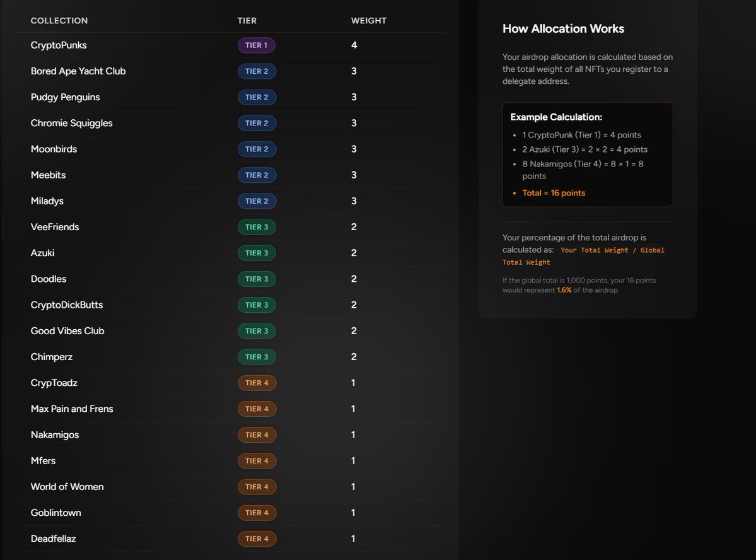Click TIER 2 badge in Bored Ape row
Viewport: 756px width, 560px height.
coord(257,71)
